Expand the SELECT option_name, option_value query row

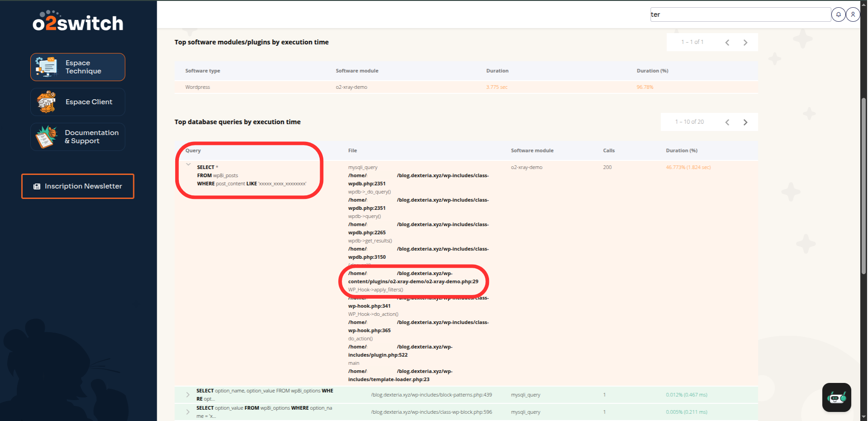click(188, 395)
